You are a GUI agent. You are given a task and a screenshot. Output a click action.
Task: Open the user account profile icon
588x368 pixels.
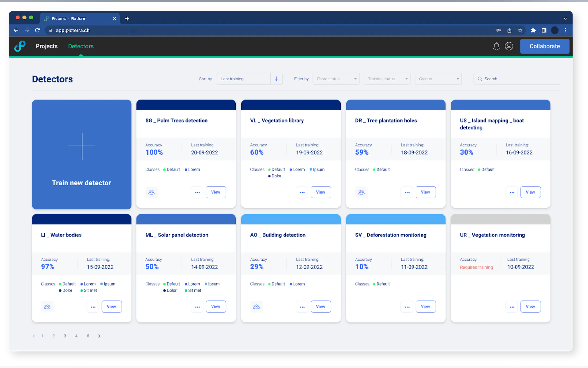(509, 46)
